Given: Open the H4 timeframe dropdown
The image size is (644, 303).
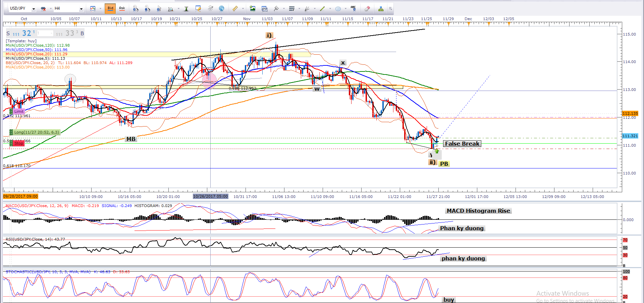Looking at the screenshot, I should 81,9.
